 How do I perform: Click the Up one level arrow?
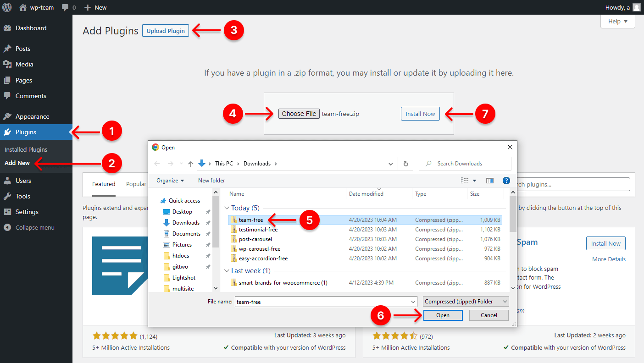[x=191, y=164]
